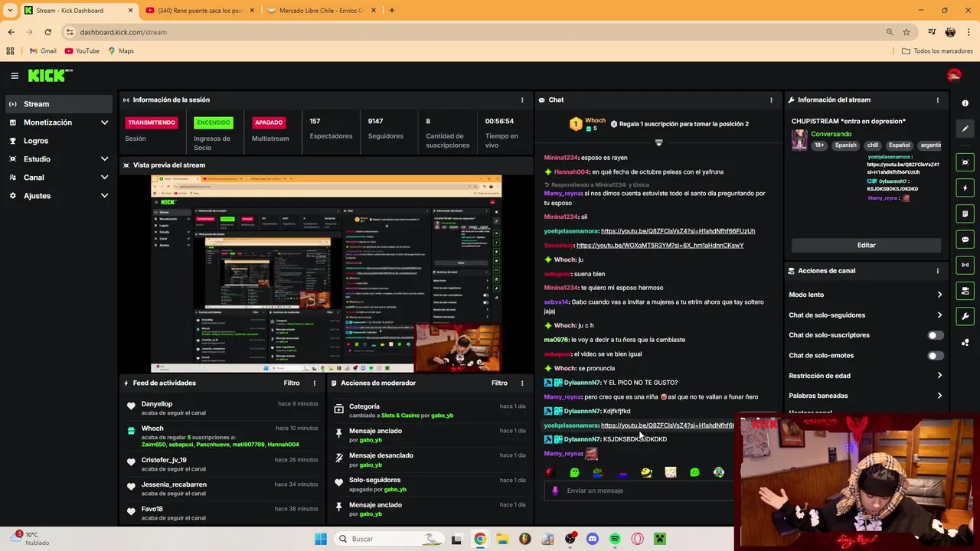Open Spotify from the taskbar
The image size is (980, 551).
click(x=615, y=539)
